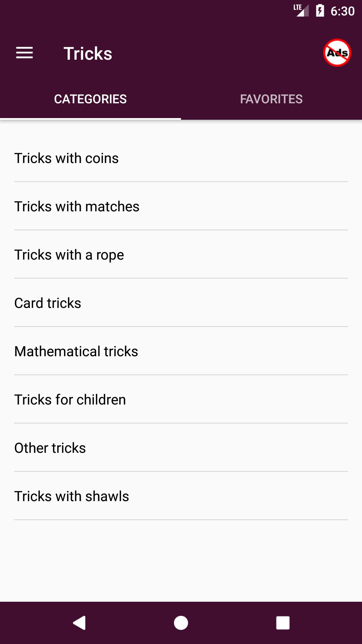This screenshot has height=644, width=362.
Task: Tap the Tricks app title
Action: (x=88, y=53)
